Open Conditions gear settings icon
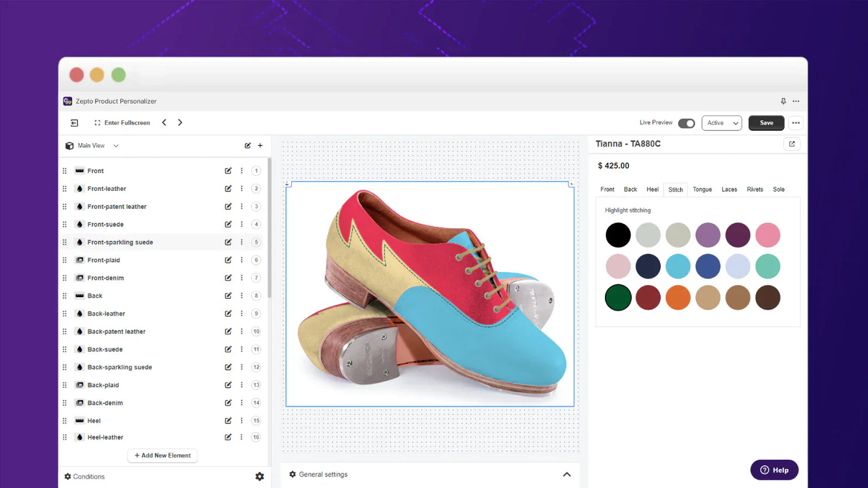The height and width of the screenshot is (488, 868). click(259, 477)
